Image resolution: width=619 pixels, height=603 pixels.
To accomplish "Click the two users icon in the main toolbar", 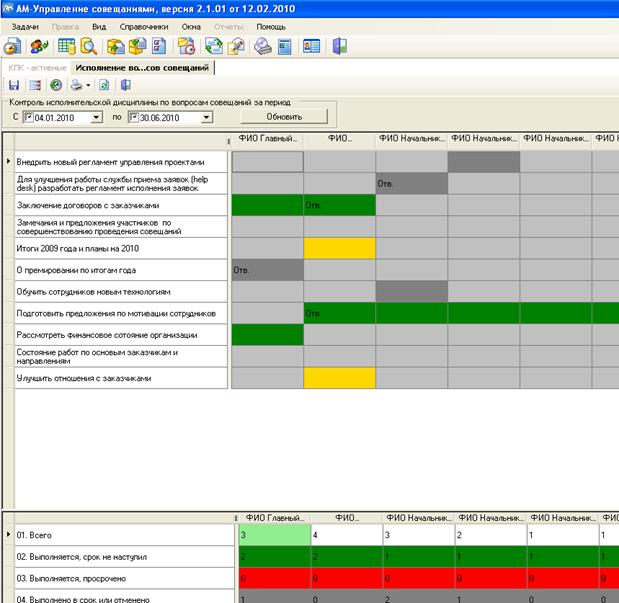I will pos(38,46).
